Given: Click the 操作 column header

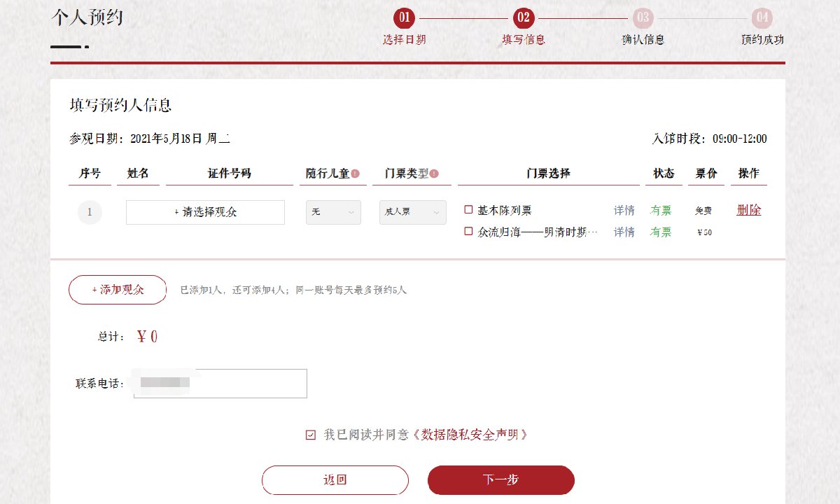Looking at the screenshot, I should tap(749, 174).
